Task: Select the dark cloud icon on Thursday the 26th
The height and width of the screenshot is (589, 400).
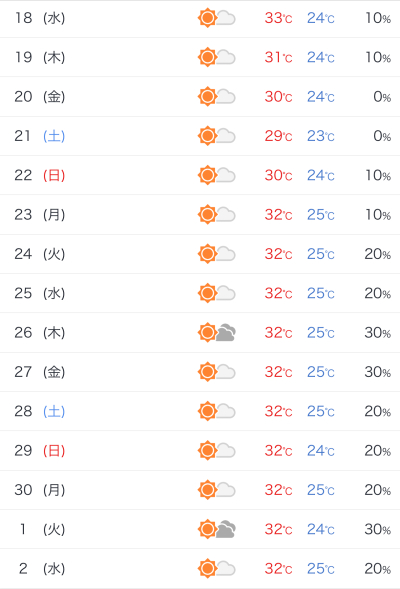Action: [x=216, y=332]
